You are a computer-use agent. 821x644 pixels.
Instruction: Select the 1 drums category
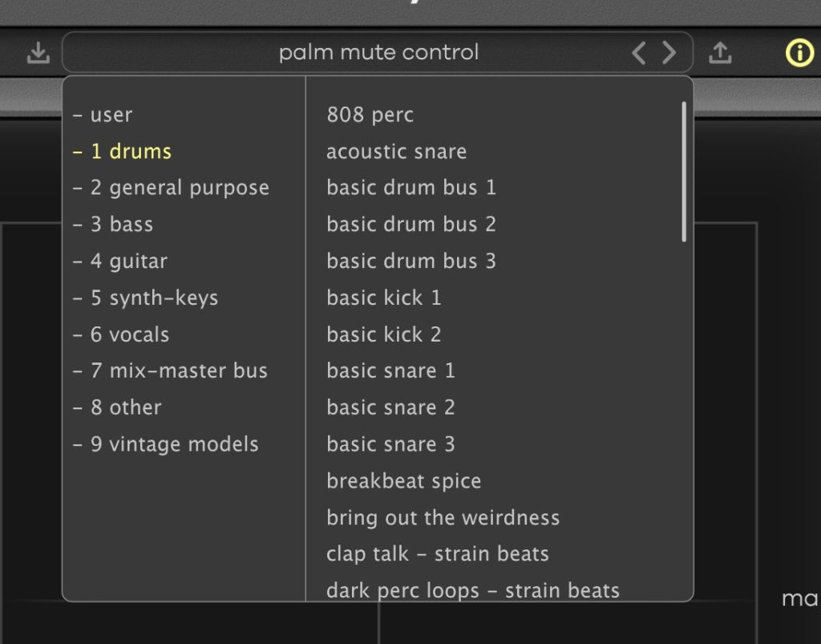123,152
